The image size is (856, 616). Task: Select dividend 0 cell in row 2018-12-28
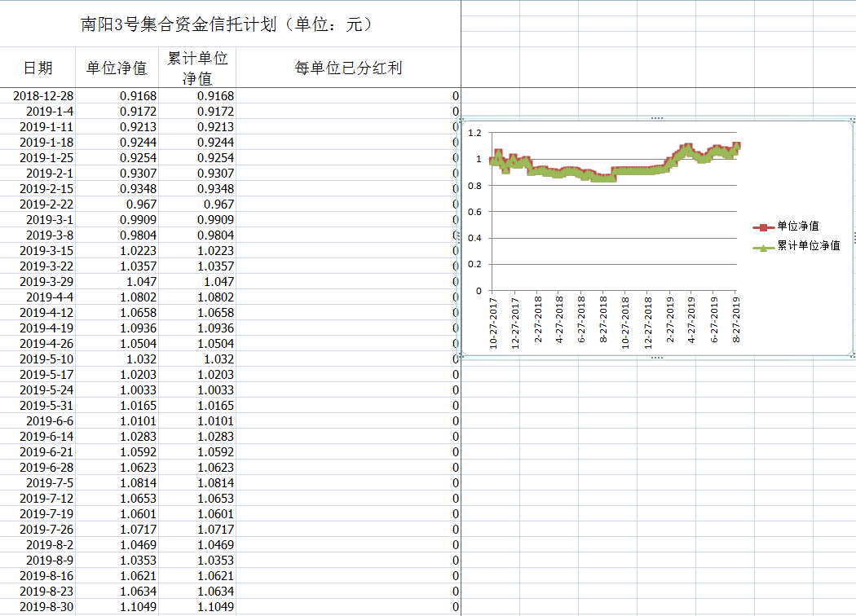click(348, 96)
